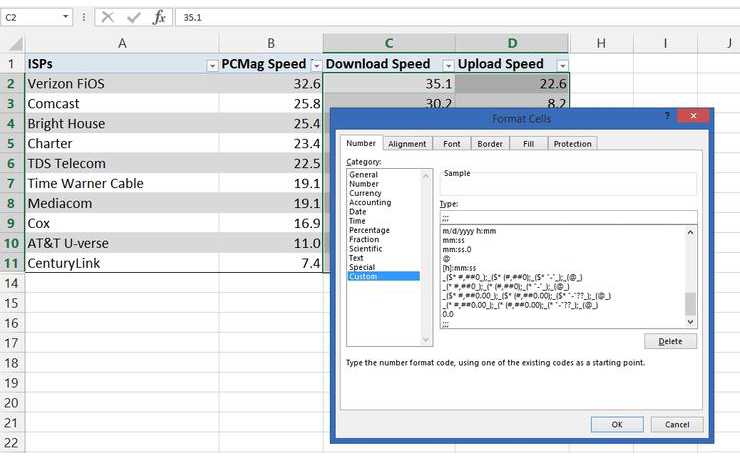Open the Upload Speed filter dropdown

pos(560,65)
